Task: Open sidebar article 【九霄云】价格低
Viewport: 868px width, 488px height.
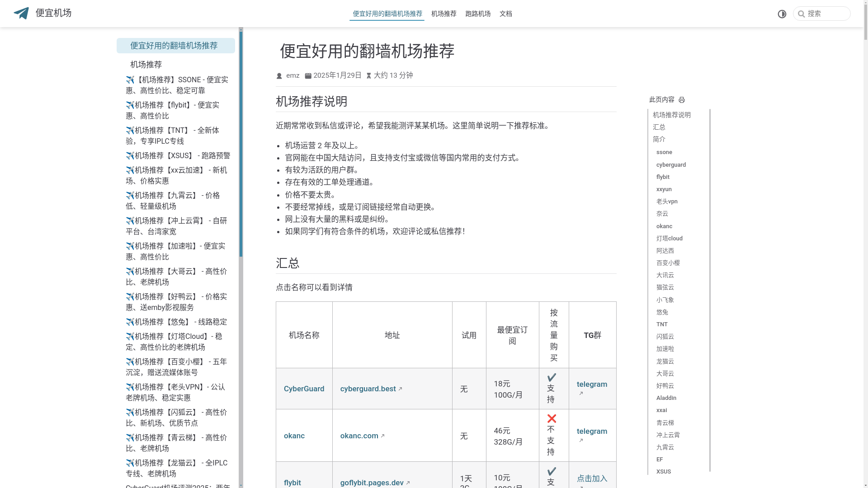Action: pyautogui.click(x=178, y=201)
